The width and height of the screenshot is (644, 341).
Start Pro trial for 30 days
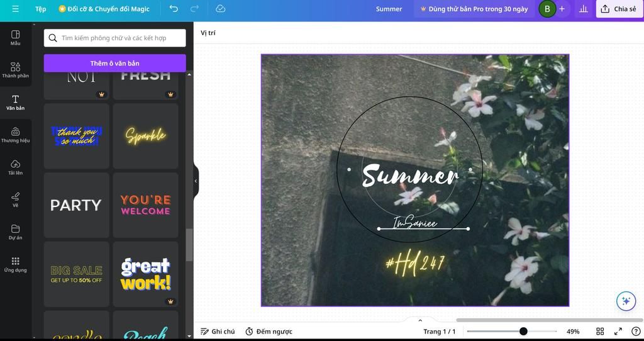(x=474, y=9)
